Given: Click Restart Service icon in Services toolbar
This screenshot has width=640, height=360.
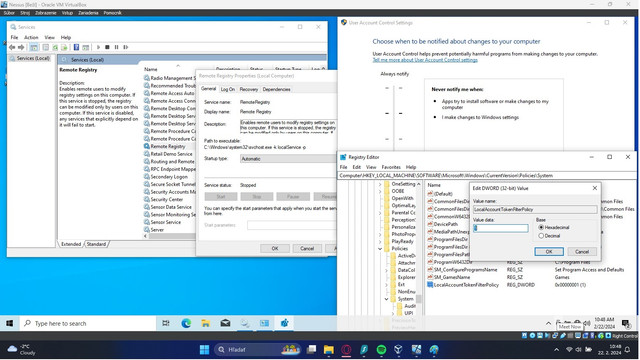Looking at the screenshot, I should coord(126,47).
